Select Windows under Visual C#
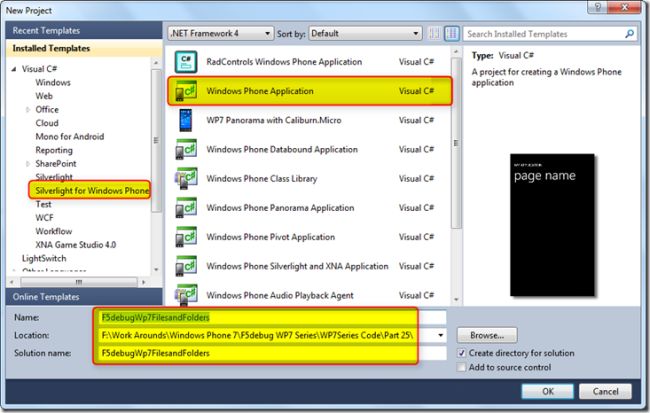650x413 pixels. tap(53, 82)
